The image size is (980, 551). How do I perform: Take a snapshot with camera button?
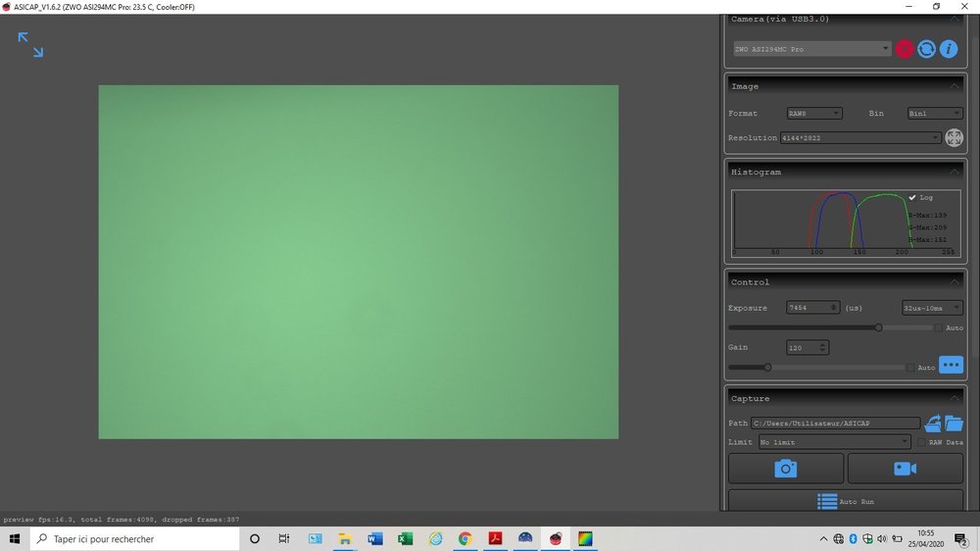(x=786, y=469)
